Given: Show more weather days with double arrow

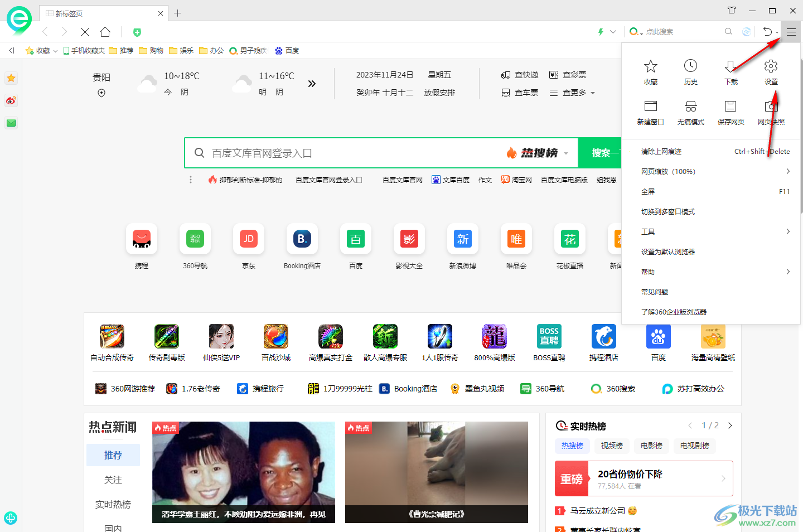Looking at the screenshot, I should click(312, 84).
